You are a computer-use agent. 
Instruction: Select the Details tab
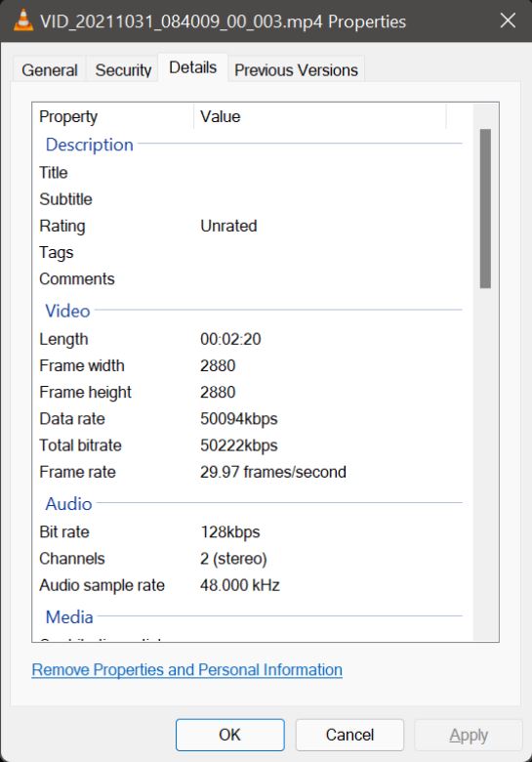[192, 67]
